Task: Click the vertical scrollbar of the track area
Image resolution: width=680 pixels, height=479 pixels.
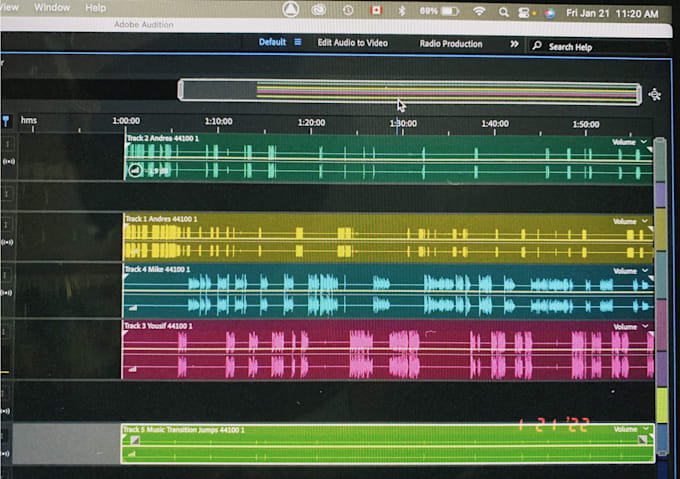Action: pyautogui.click(x=661, y=296)
